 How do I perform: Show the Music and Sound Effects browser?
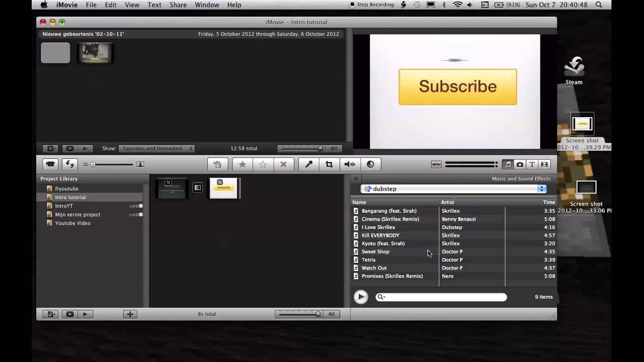pos(508,164)
